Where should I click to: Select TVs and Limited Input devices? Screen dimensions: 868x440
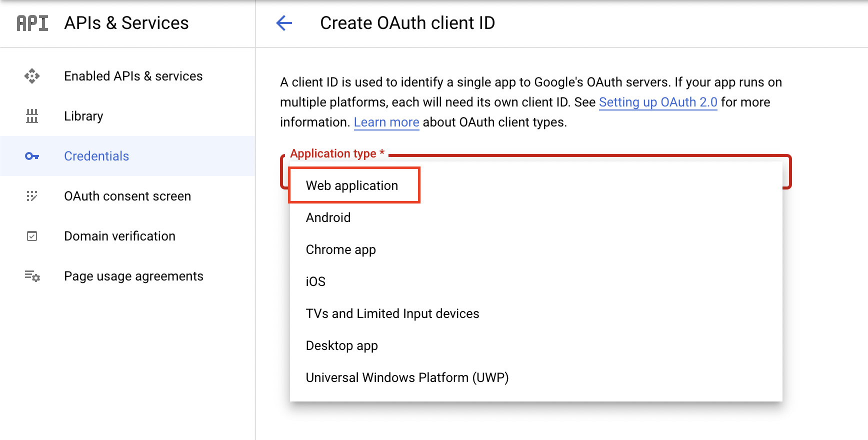point(536,313)
